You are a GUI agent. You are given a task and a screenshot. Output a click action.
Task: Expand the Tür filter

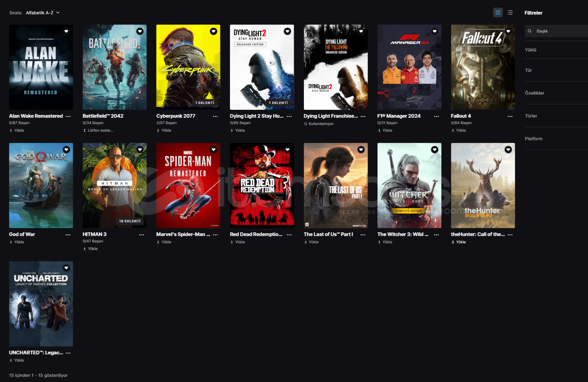[556, 70]
